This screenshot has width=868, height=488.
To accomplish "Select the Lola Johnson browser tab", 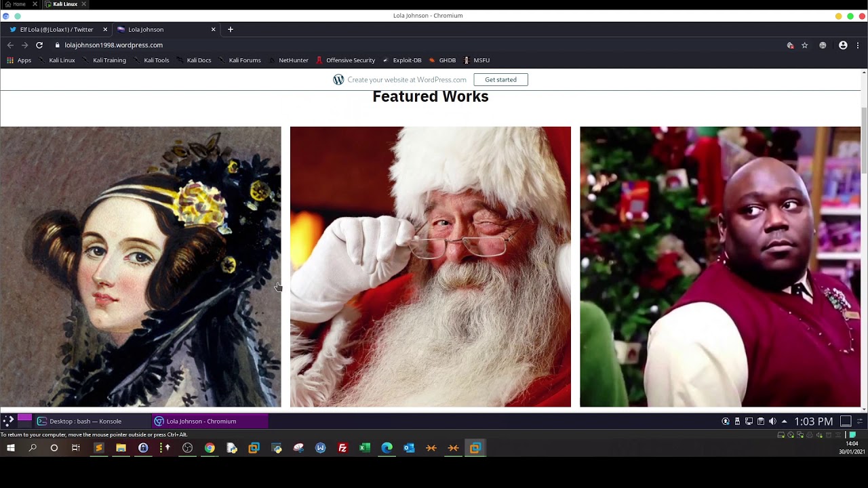I will click(x=165, y=30).
